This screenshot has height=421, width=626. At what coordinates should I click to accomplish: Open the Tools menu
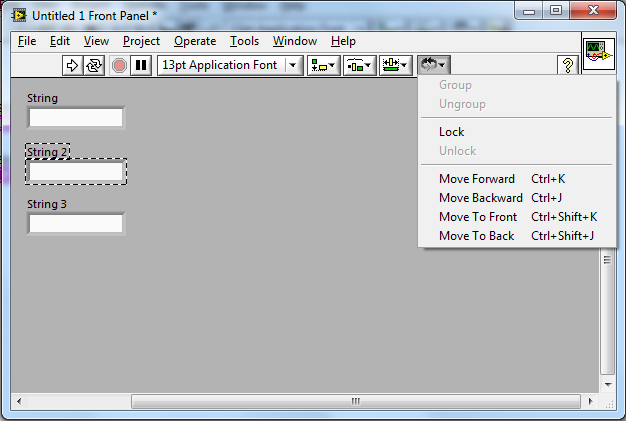coord(244,41)
